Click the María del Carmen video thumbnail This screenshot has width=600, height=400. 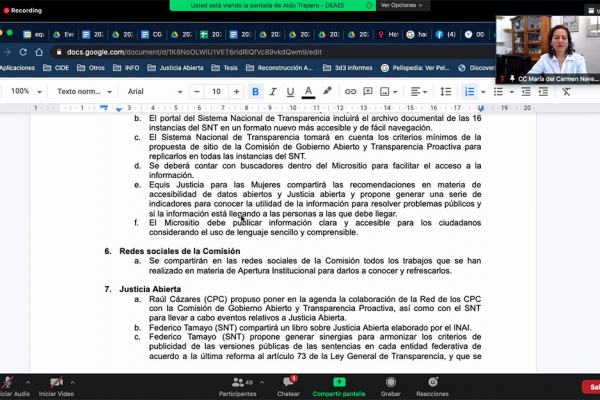(x=548, y=50)
